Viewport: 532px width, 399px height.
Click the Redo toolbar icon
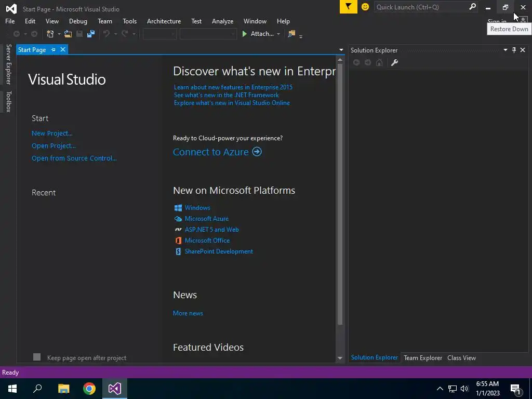click(125, 34)
